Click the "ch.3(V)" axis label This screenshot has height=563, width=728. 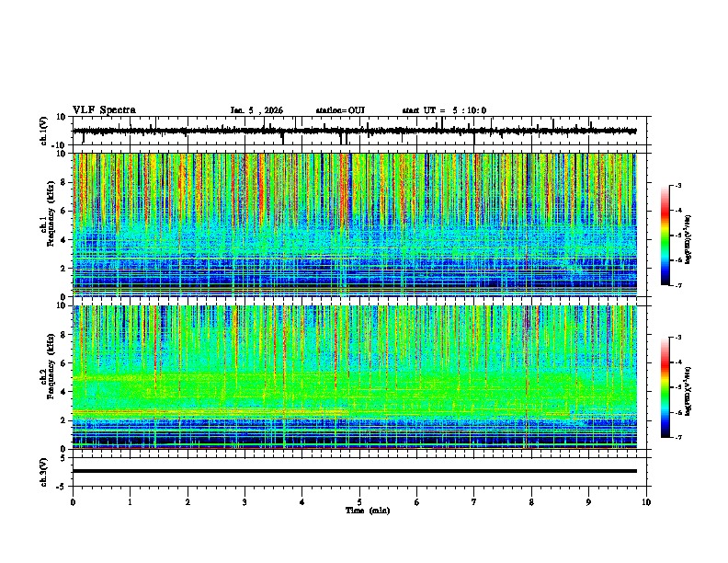(x=44, y=472)
